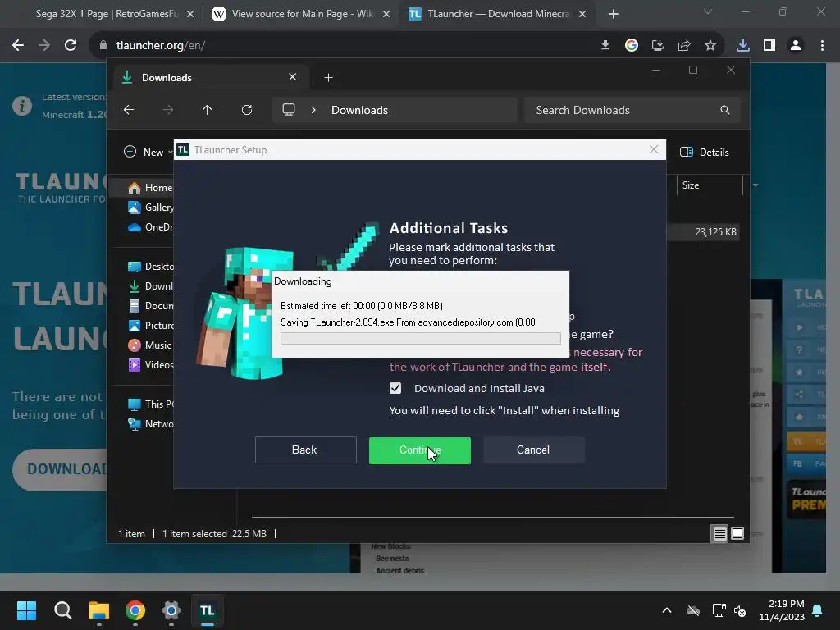Show hidden system tray icons
The height and width of the screenshot is (630, 840).
pyautogui.click(x=667, y=610)
